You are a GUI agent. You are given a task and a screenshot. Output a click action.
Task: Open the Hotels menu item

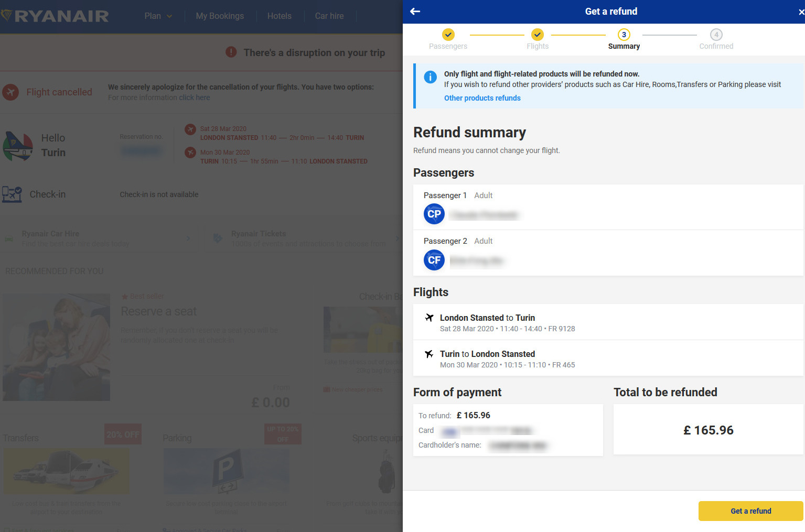pos(279,16)
